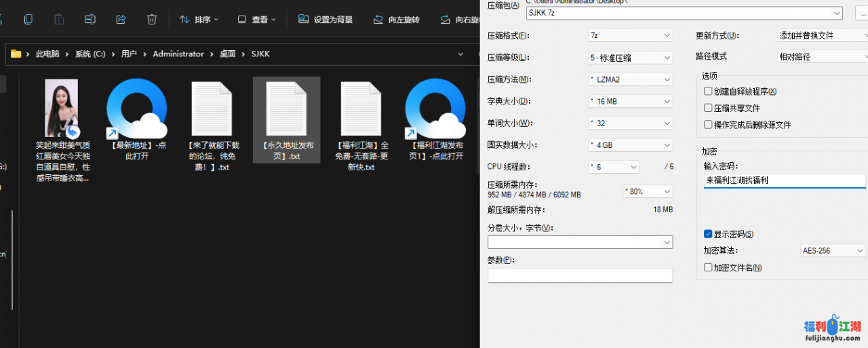Uncheck the 显示密码 checkbox
This screenshot has width=868, height=348.
click(708, 234)
